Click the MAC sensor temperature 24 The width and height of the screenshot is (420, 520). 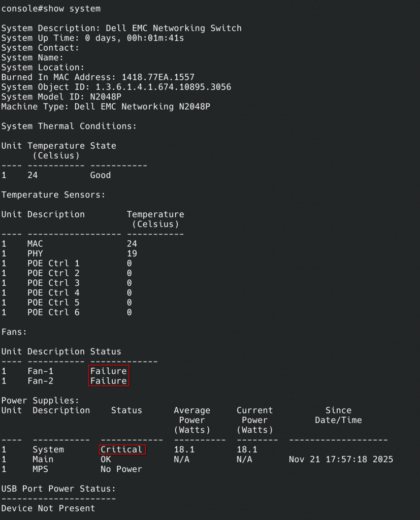132,244
